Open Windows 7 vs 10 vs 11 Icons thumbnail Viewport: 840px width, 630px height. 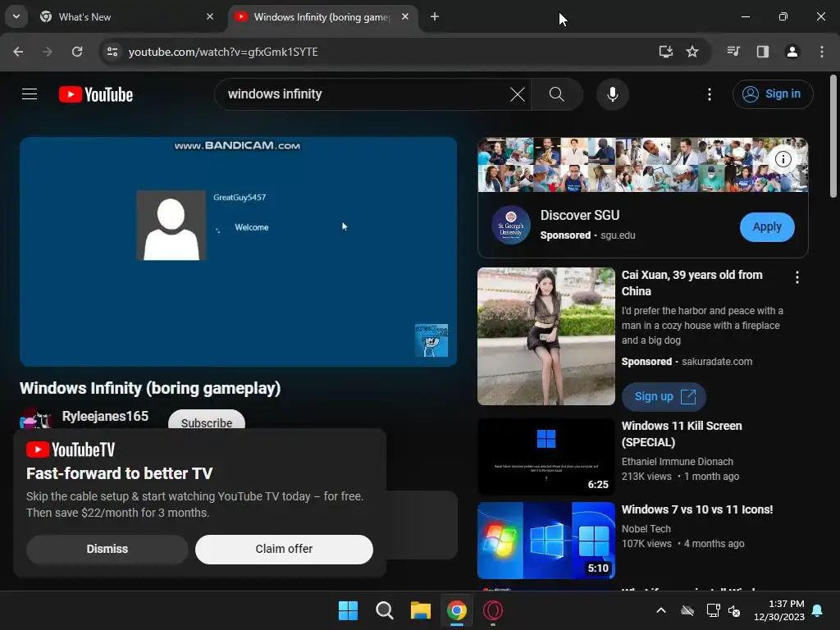(546, 541)
